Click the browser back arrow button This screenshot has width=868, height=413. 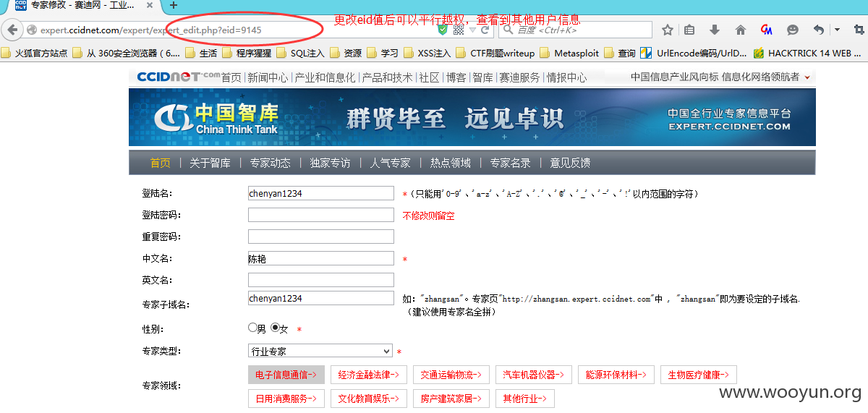pos(12,30)
